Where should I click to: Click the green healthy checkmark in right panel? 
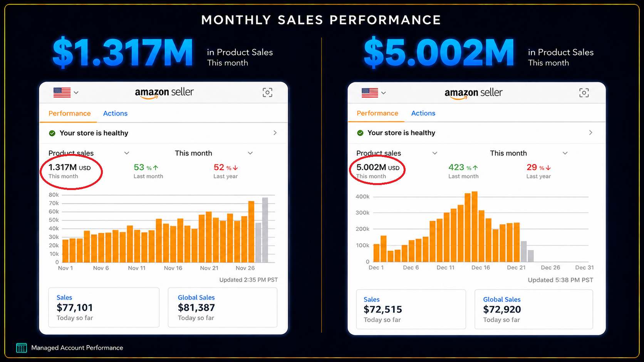click(360, 133)
